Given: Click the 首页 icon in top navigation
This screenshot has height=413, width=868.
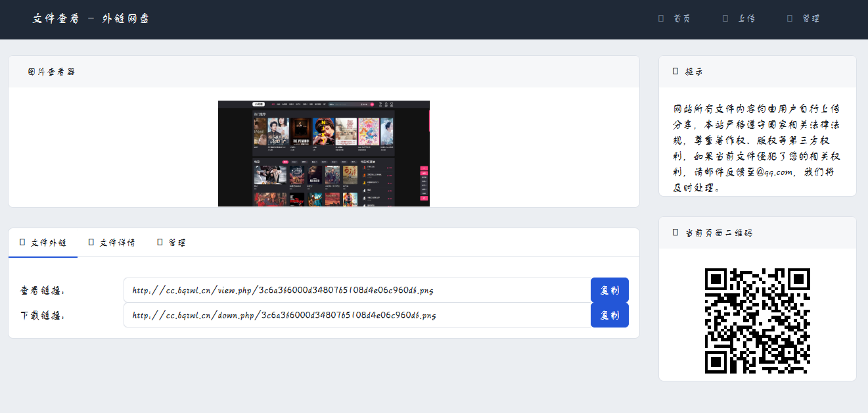Looking at the screenshot, I should click(661, 18).
